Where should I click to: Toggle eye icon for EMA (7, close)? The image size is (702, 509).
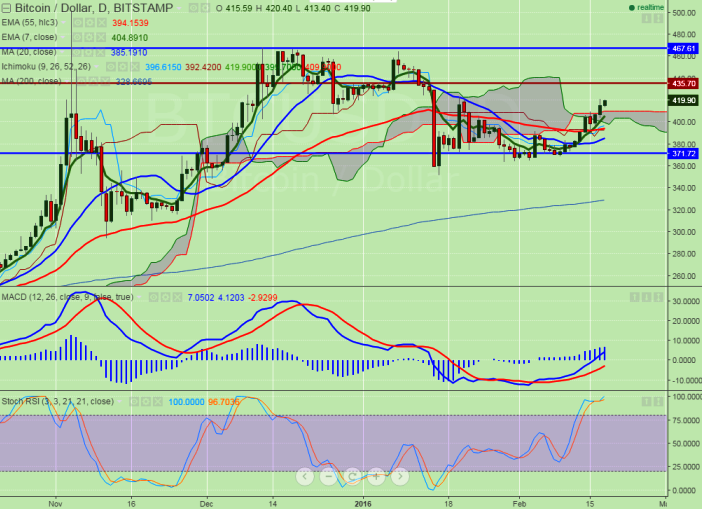point(78,38)
